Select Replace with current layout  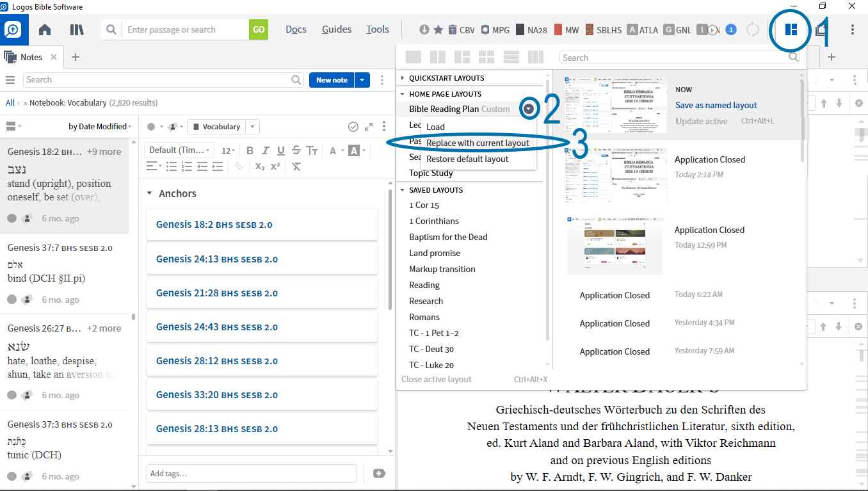pos(478,143)
